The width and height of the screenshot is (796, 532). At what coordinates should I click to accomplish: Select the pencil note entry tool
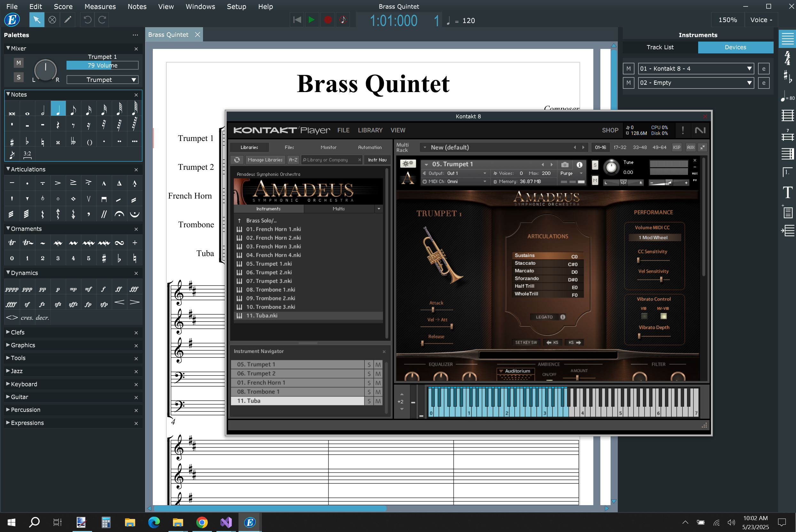click(67, 20)
